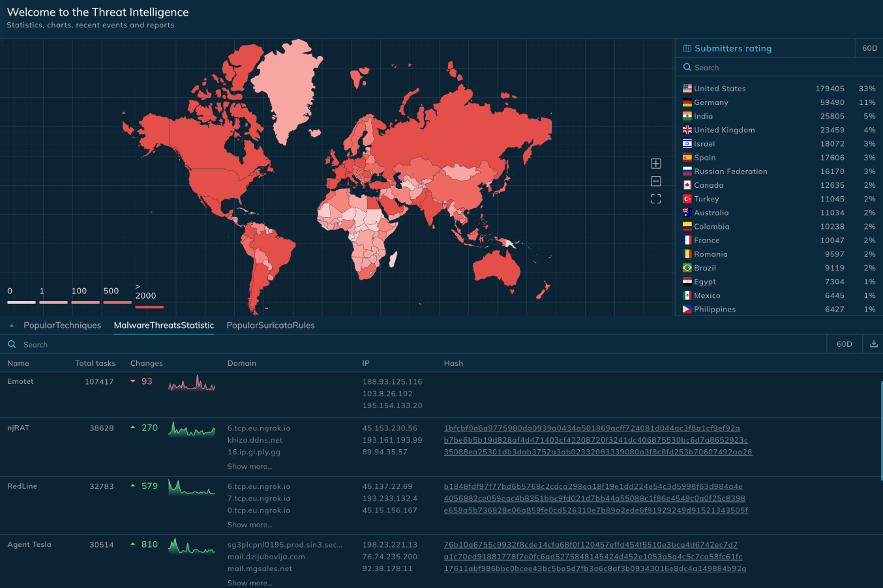Collapse the statistics panel with the arrow
Viewport: 883px width, 588px height.
tap(12, 325)
